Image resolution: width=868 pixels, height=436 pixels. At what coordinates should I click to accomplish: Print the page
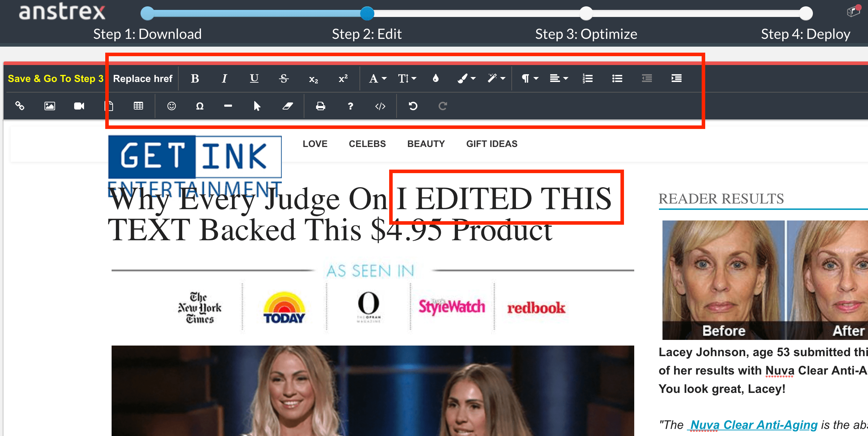[321, 106]
